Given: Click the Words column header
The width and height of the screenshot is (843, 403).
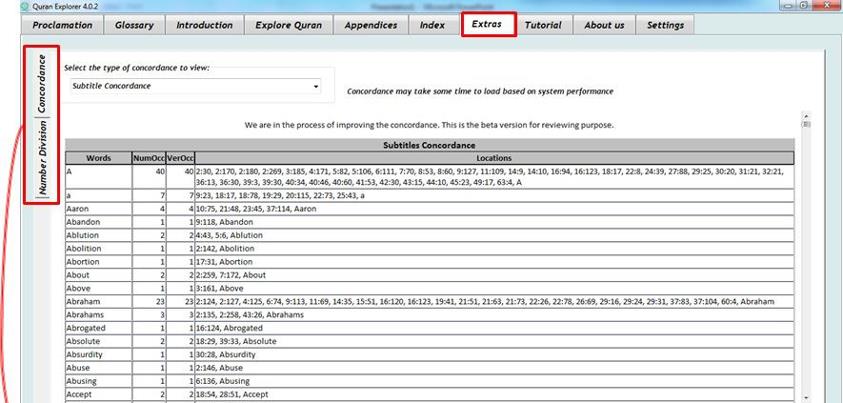Looking at the screenshot, I should tap(98, 158).
